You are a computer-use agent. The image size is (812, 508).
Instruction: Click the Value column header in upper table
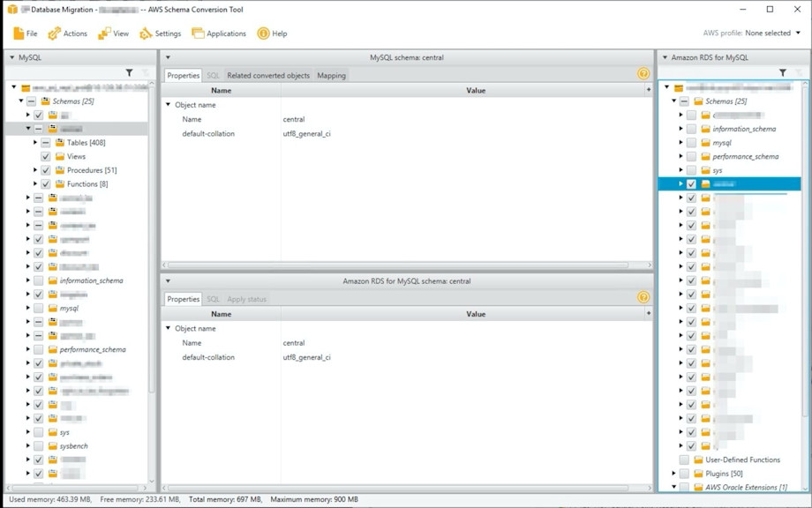click(x=476, y=90)
